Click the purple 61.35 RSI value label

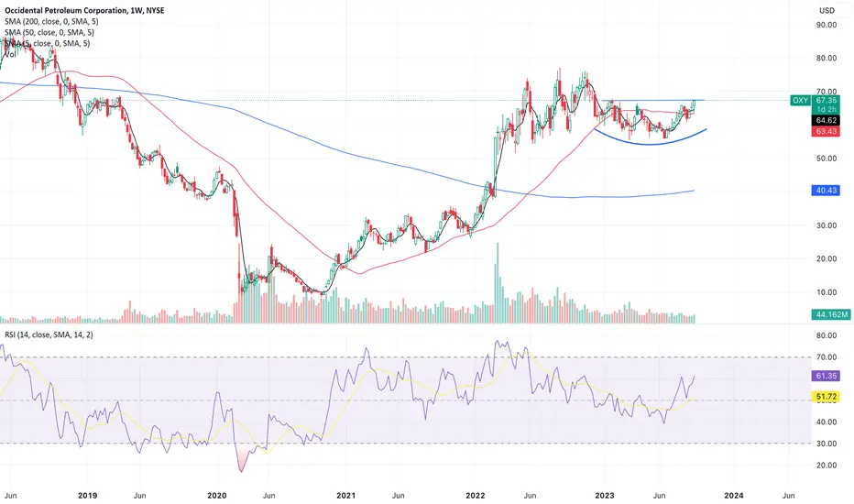point(827,376)
